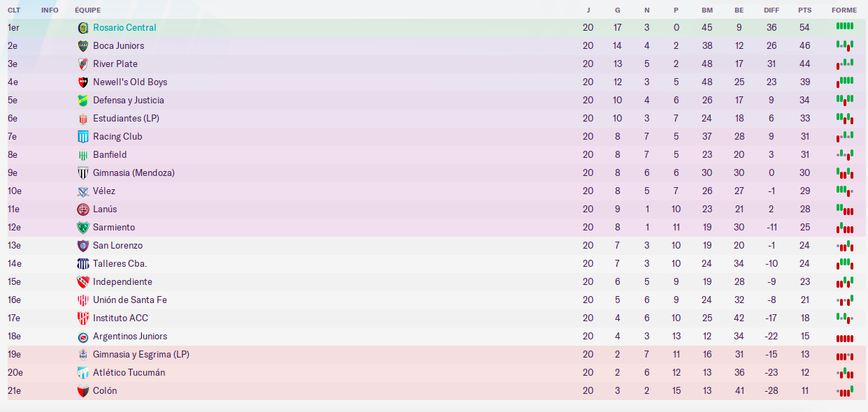Open the Defensa y Justicia team page
This screenshot has height=412, width=868.
coord(129,101)
